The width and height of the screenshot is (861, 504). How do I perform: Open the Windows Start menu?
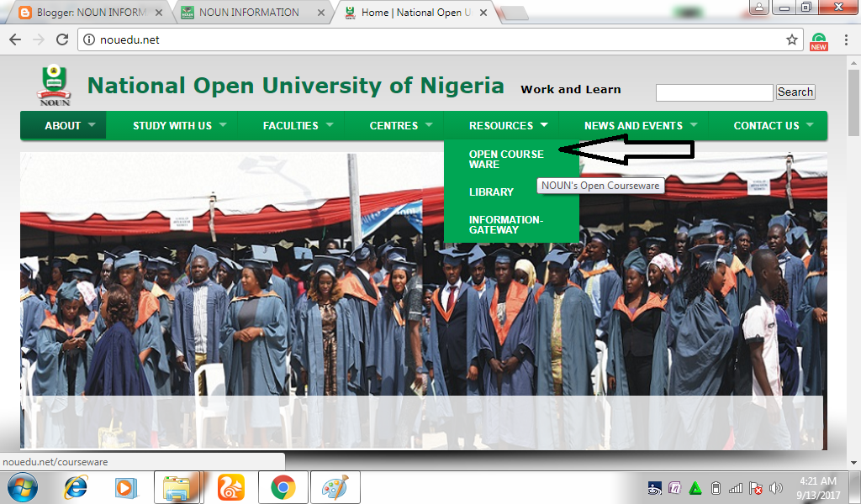tap(23, 487)
